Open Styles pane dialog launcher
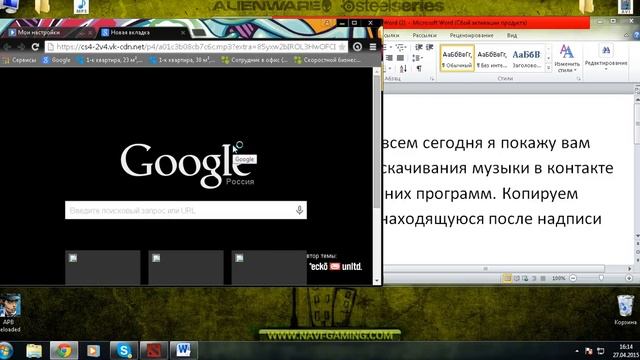This screenshot has height=360, width=640. coord(579,79)
